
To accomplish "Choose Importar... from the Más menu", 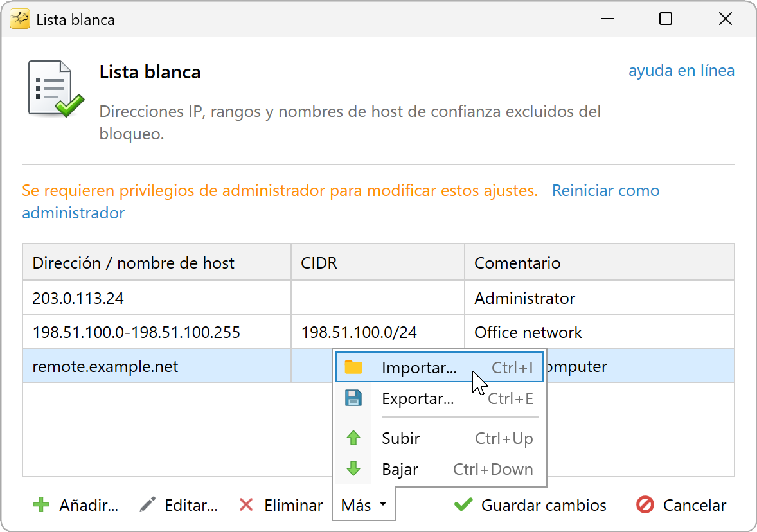I will [x=440, y=368].
